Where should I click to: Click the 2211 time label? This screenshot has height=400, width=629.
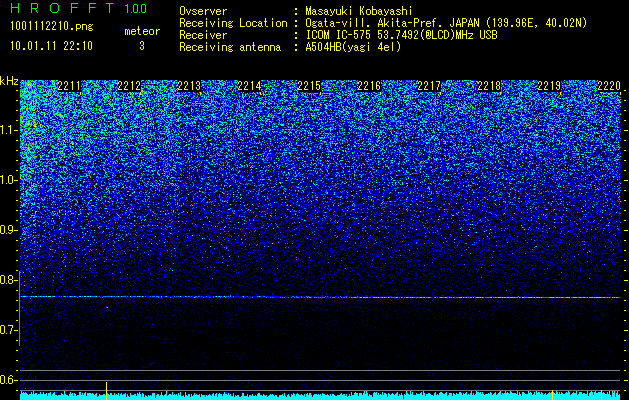coord(69,86)
